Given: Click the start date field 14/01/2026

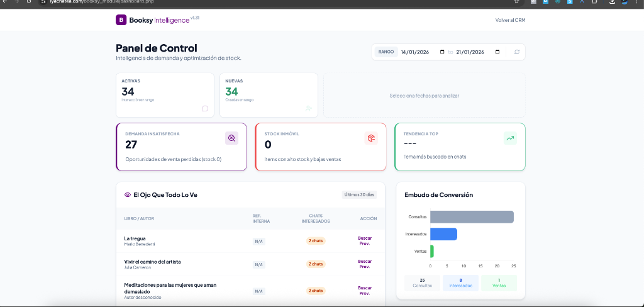Looking at the screenshot, I should pos(415,52).
